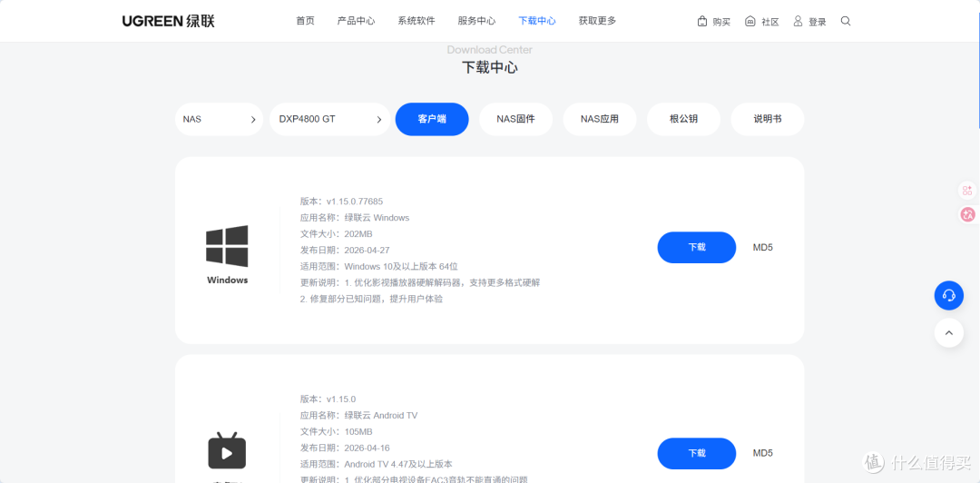Switch to the 根公钥 tab

[683, 119]
